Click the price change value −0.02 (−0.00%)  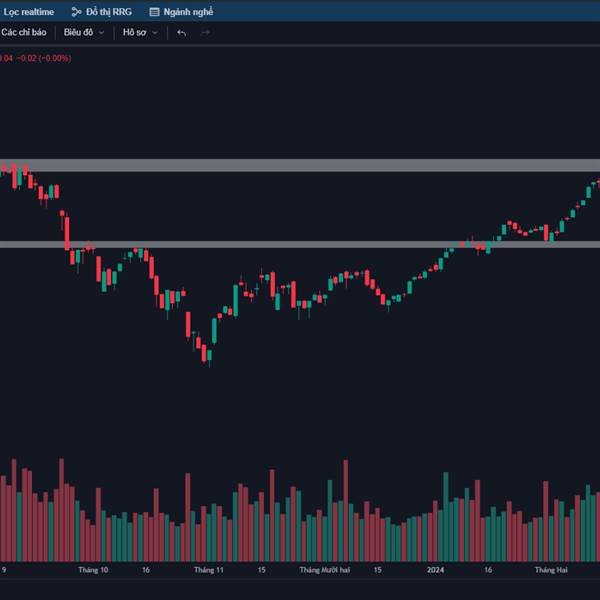coord(44,58)
